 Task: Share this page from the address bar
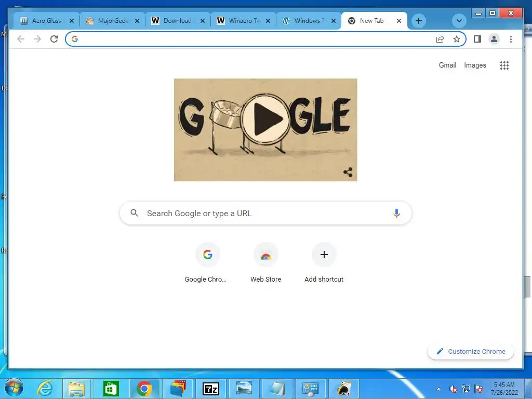point(440,39)
